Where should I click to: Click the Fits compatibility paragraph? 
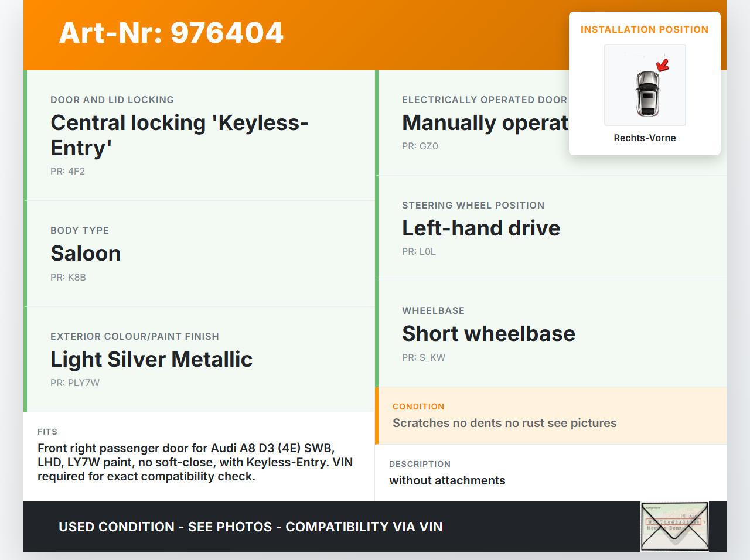click(x=195, y=462)
